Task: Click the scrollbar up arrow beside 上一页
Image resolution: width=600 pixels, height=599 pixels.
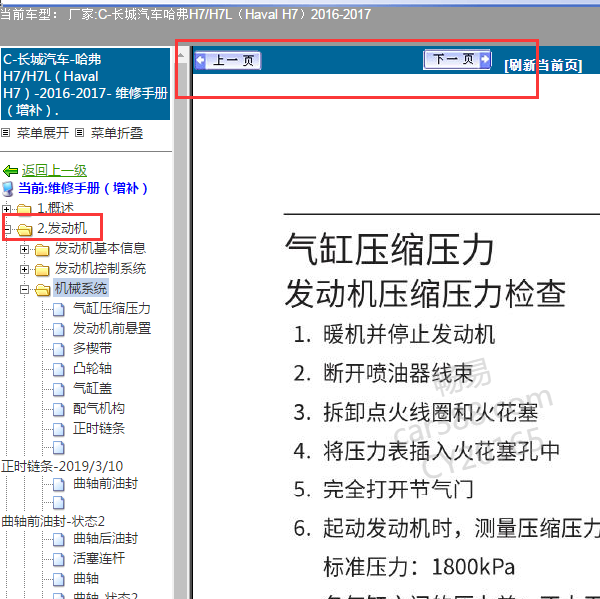Action: click(181, 55)
